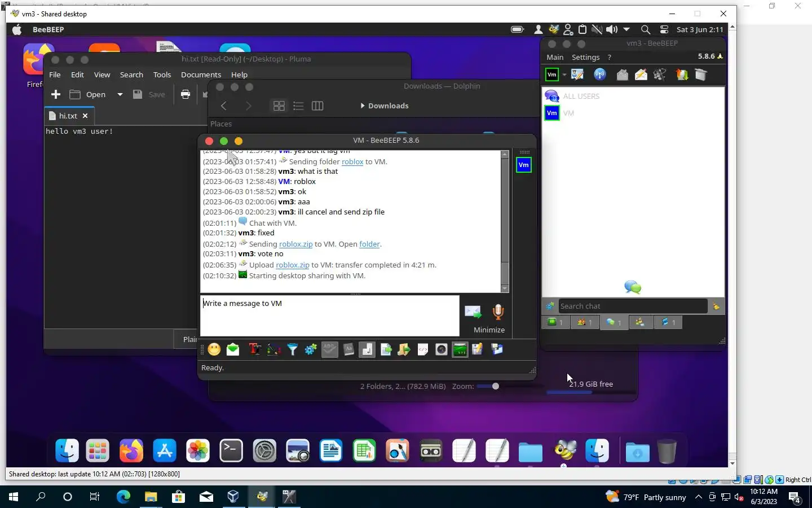Click the gray open envelope icon
812x508 pixels.
coord(622,75)
